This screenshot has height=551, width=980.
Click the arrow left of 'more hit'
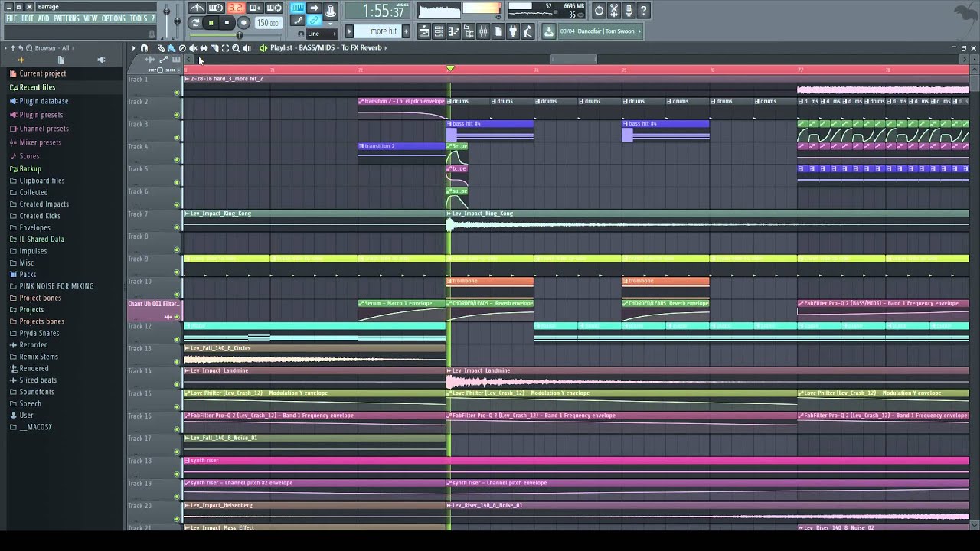pos(349,31)
